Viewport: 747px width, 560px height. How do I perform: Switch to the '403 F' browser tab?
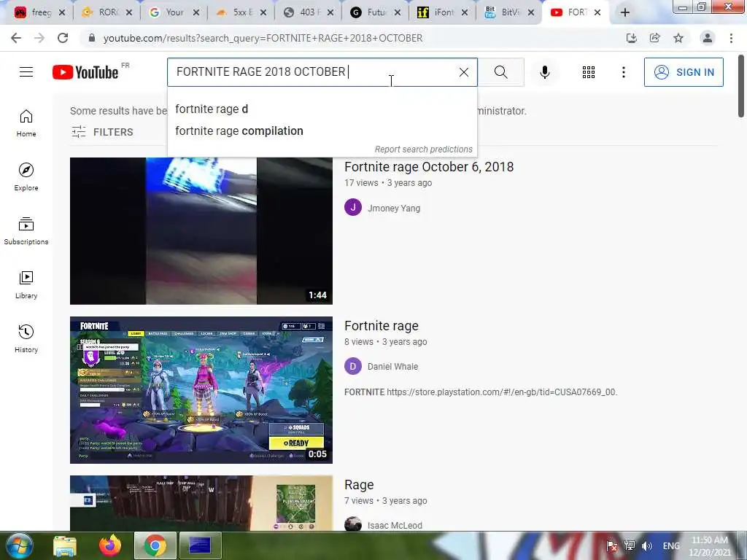click(309, 12)
